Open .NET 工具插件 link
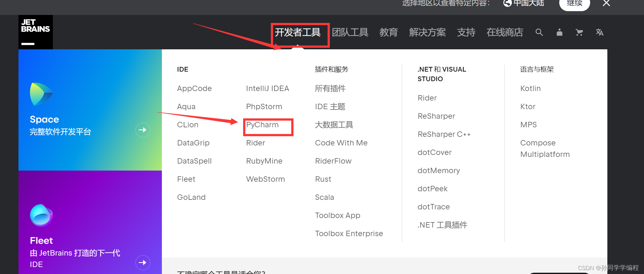This screenshot has height=274, width=644. (x=442, y=225)
